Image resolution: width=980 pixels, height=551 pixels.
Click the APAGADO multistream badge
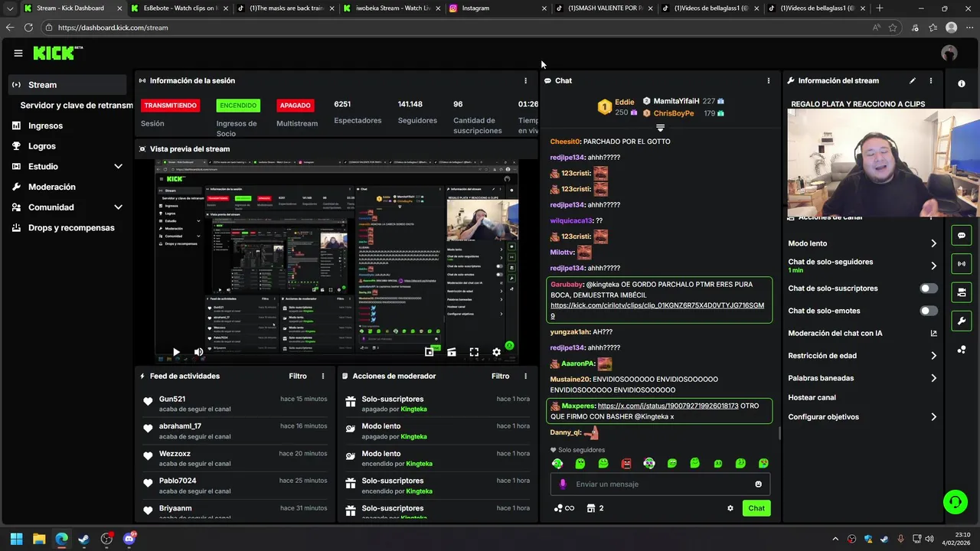click(296, 106)
